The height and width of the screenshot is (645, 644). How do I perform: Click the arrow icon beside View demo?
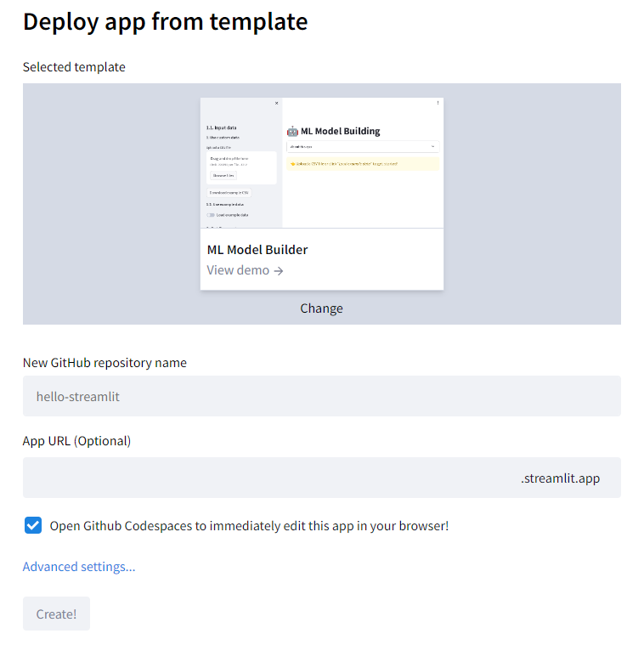pyautogui.click(x=279, y=271)
